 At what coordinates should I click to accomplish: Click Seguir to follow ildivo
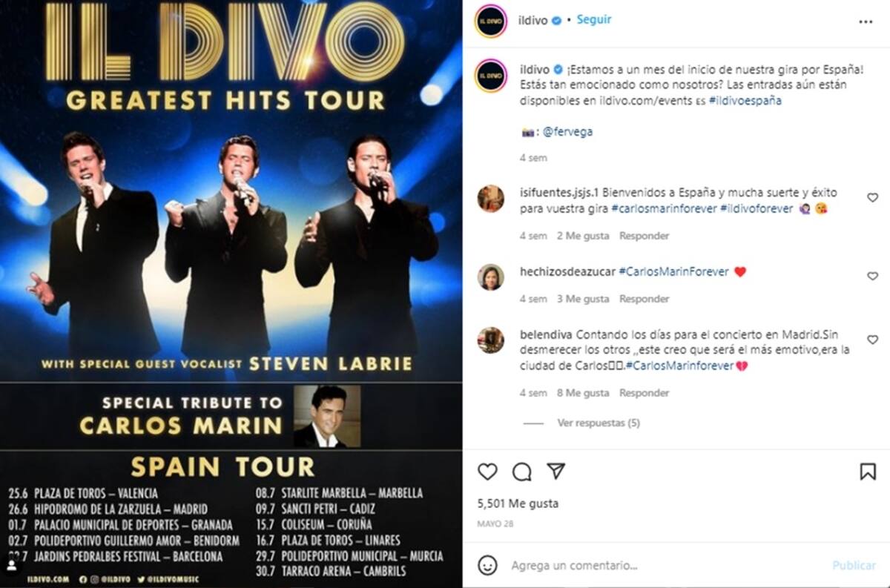tap(594, 20)
